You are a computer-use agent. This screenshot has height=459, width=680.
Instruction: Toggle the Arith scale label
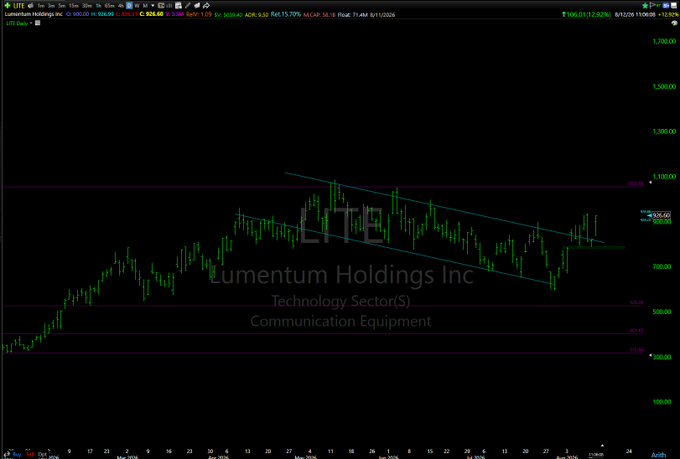(658, 455)
